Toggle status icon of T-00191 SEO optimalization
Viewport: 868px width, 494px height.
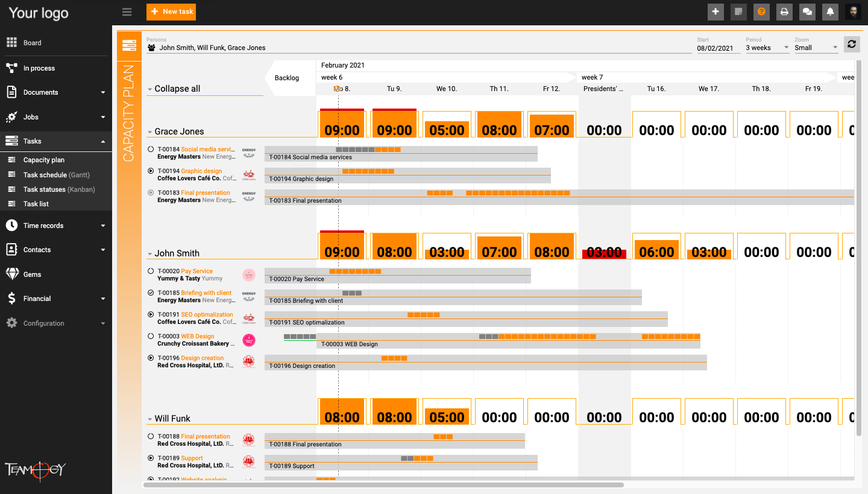[151, 314]
